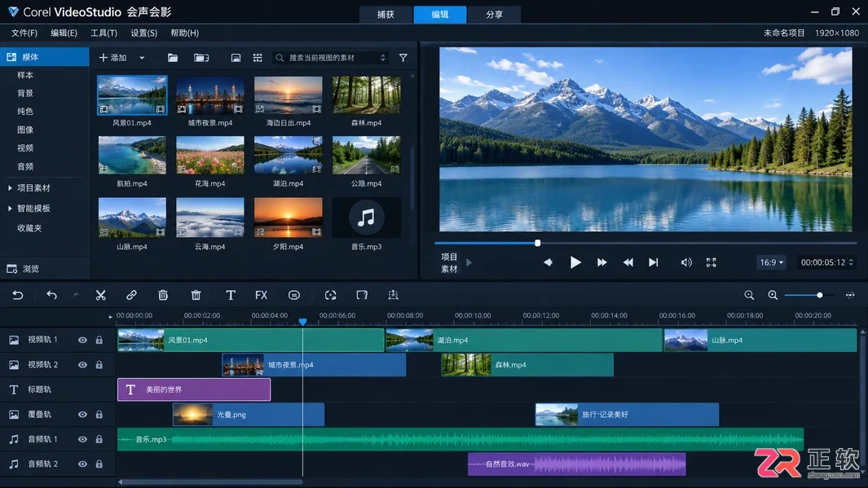The image size is (868, 488).
Task: Toggle fullscreen preview icon
Action: point(712,262)
